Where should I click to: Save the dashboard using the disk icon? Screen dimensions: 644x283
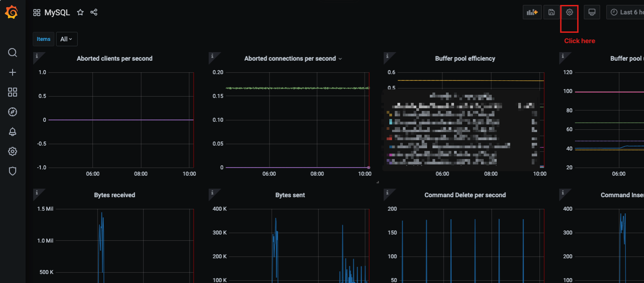[551, 13]
